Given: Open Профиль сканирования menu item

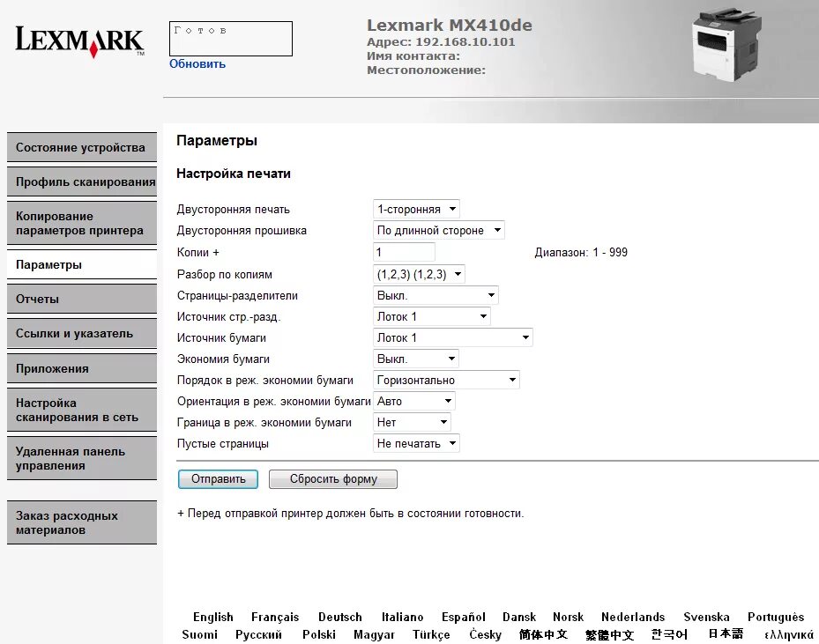Looking at the screenshot, I should [82, 181].
